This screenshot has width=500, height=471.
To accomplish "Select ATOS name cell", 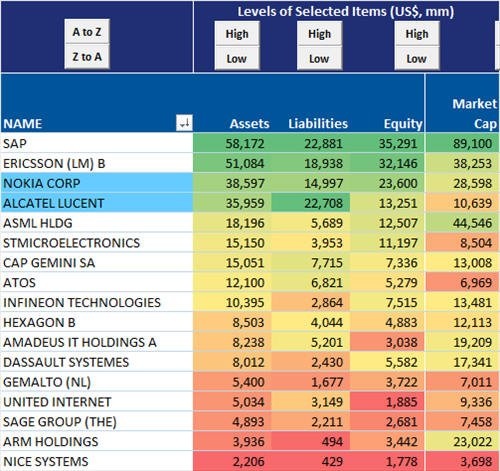I will click(x=97, y=283).
